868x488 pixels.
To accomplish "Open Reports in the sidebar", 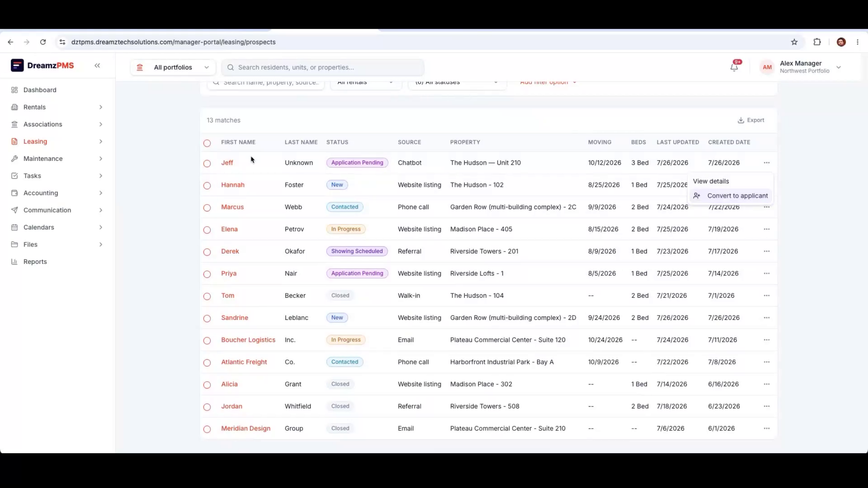I will tap(35, 262).
